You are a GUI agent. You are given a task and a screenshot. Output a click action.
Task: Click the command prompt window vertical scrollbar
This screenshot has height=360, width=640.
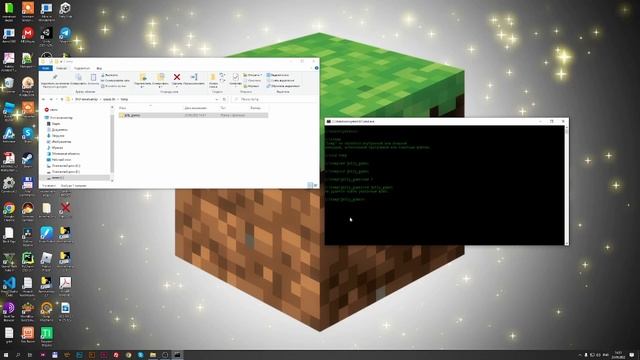click(566, 184)
